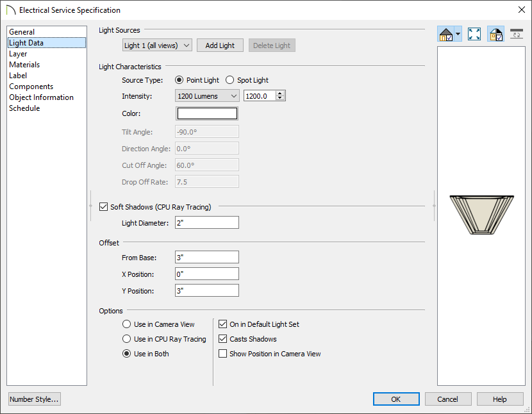
Task: Click the Intensity spinner up arrow
Action: [x=280, y=93]
